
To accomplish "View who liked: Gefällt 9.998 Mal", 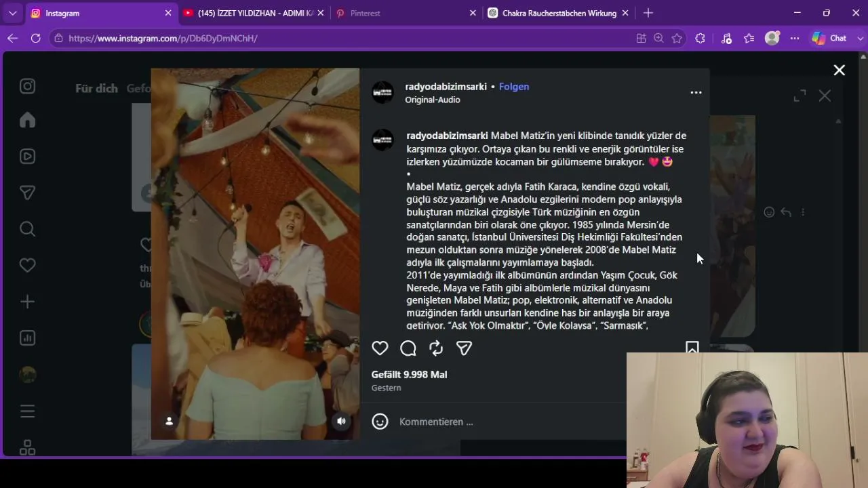I will tap(409, 374).
